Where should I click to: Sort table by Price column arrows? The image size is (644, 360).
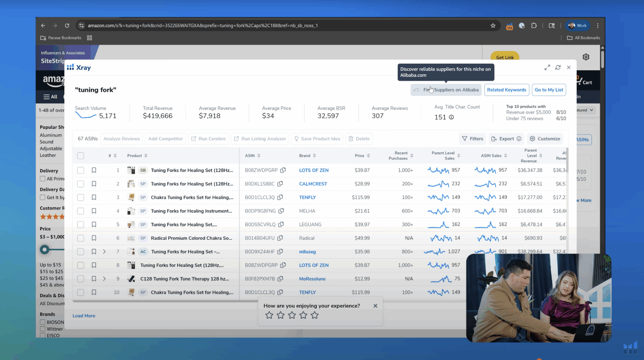coord(368,156)
